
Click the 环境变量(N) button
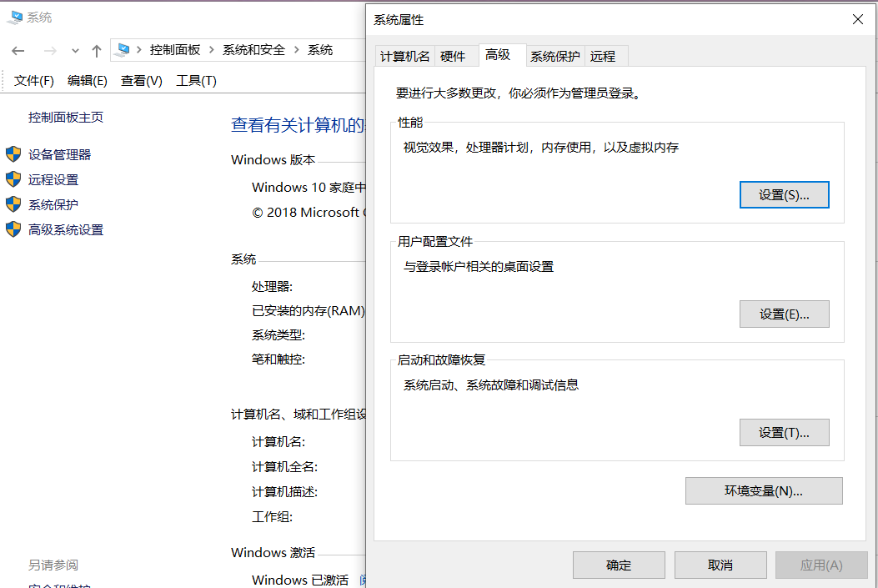763,490
